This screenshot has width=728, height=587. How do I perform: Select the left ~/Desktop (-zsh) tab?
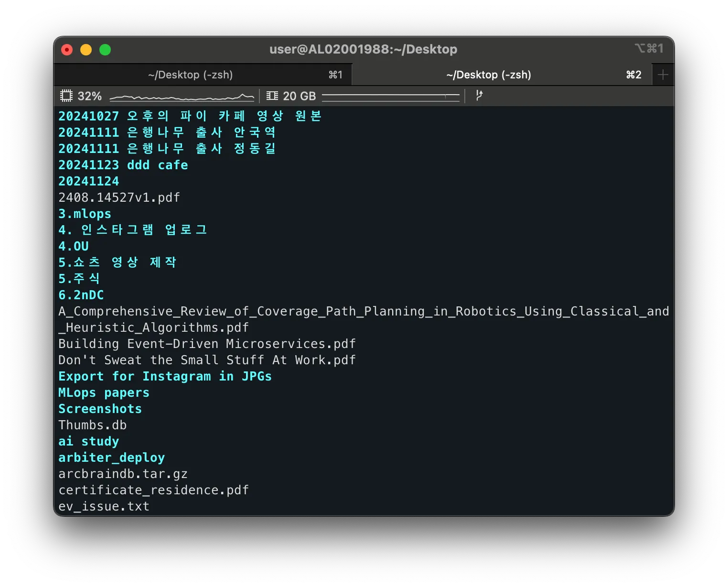(x=191, y=75)
